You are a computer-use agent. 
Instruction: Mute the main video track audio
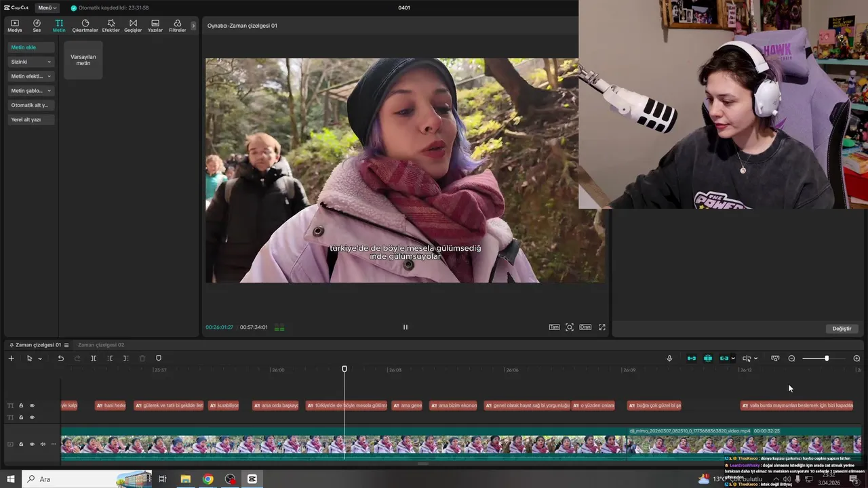(x=43, y=444)
